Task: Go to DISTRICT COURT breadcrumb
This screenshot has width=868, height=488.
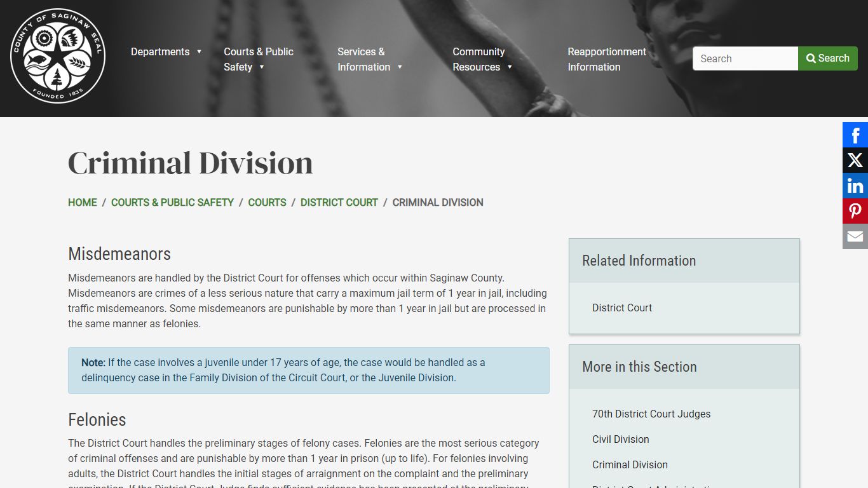Action: pos(339,202)
